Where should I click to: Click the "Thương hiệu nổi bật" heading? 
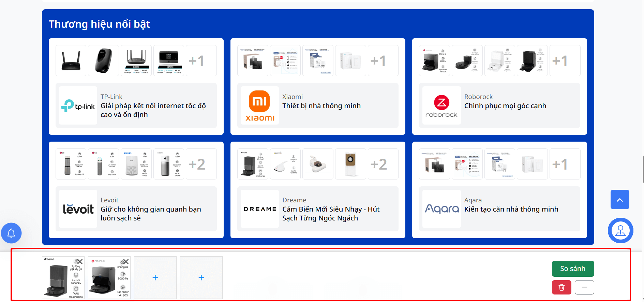click(x=99, y=24)
